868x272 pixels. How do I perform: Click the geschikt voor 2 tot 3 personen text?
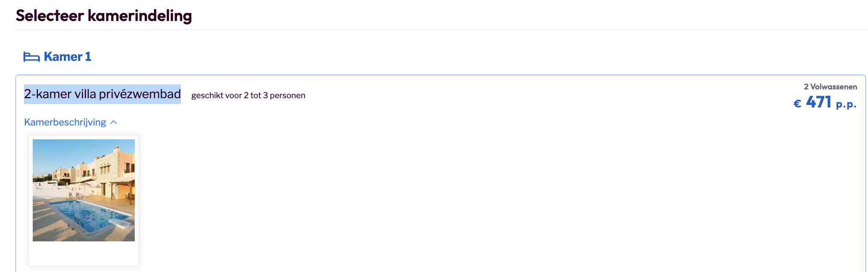click(x=248, y=96)
